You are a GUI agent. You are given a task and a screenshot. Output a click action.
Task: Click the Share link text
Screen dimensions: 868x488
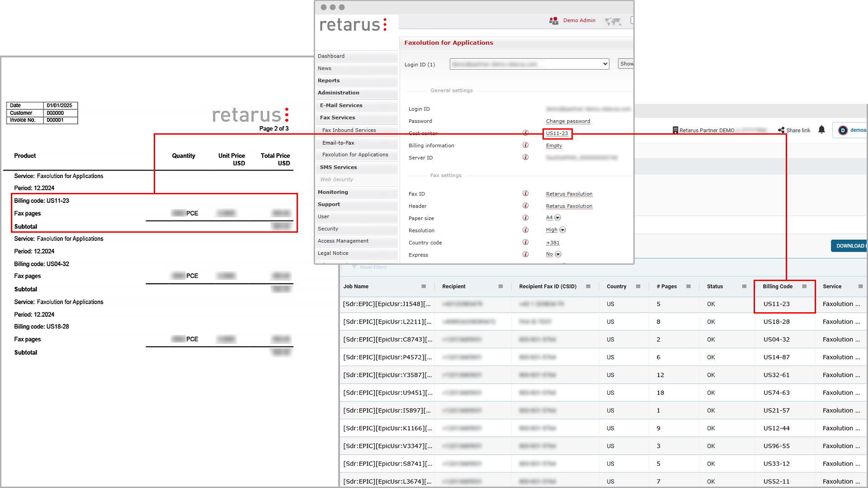point(798,130)
